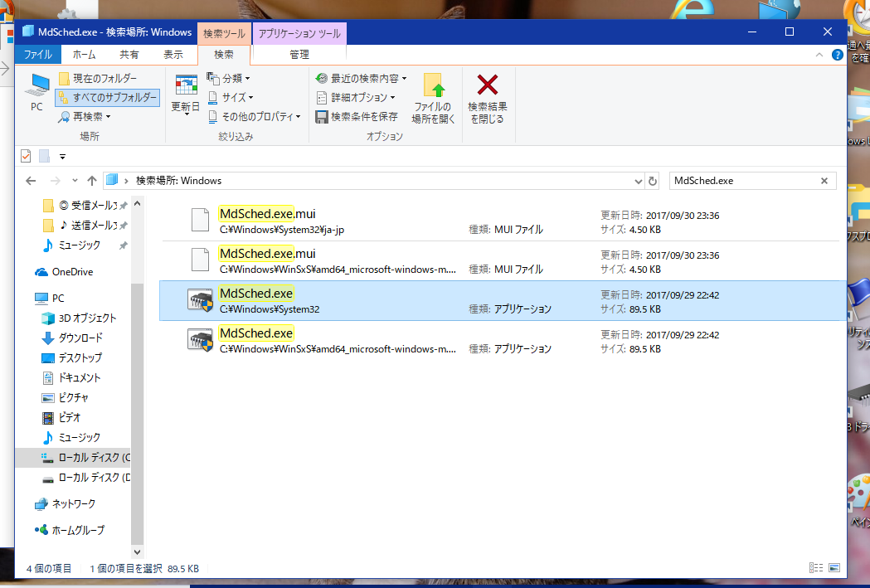The height and width of the screenshot is (588, 870).
Task: Open the ファイル menu tab
Action: pyautogui.click(x=37, y=55)
